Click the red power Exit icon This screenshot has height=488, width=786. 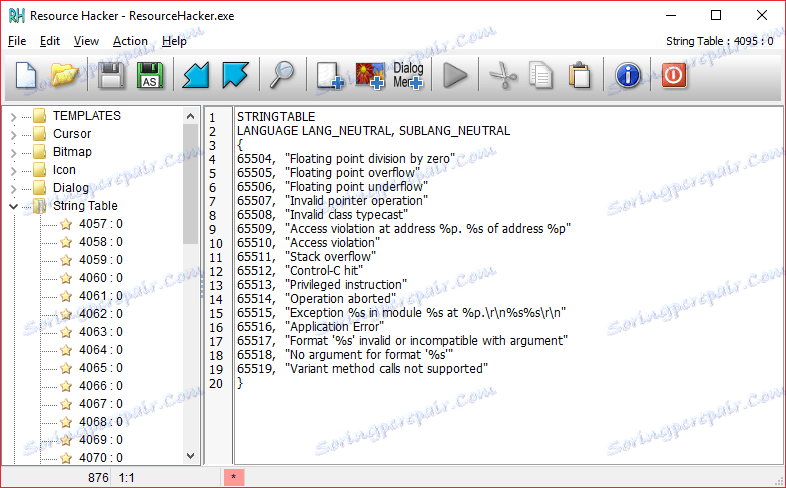[x=674, y=76]
